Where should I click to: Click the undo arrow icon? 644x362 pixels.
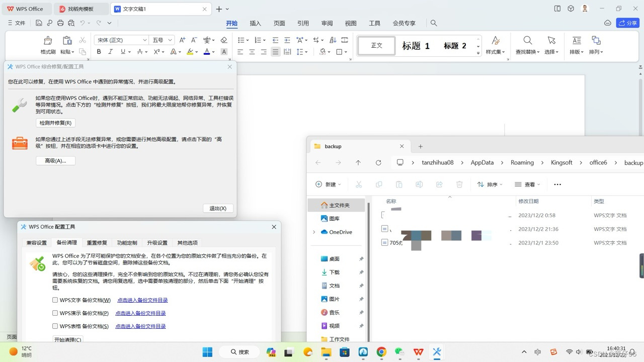pos(83,23)
